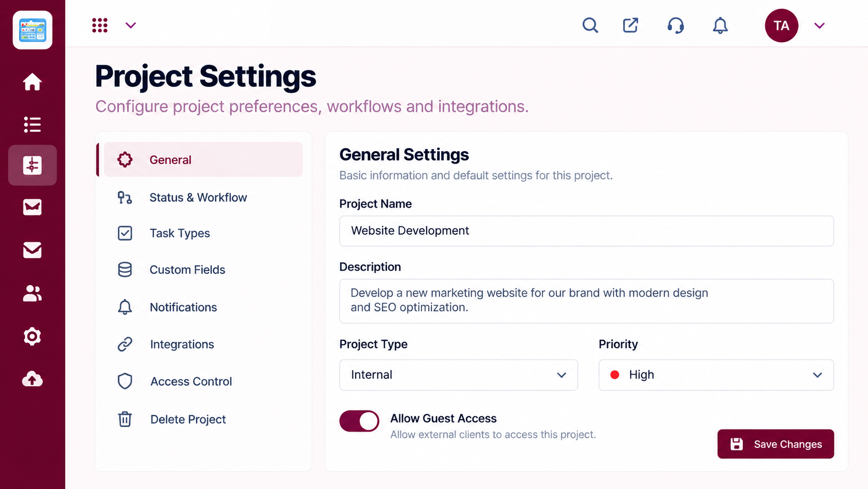Open the closed-envelope messages sidebar icon
868x489 pixels.
[x=32, y=250]
